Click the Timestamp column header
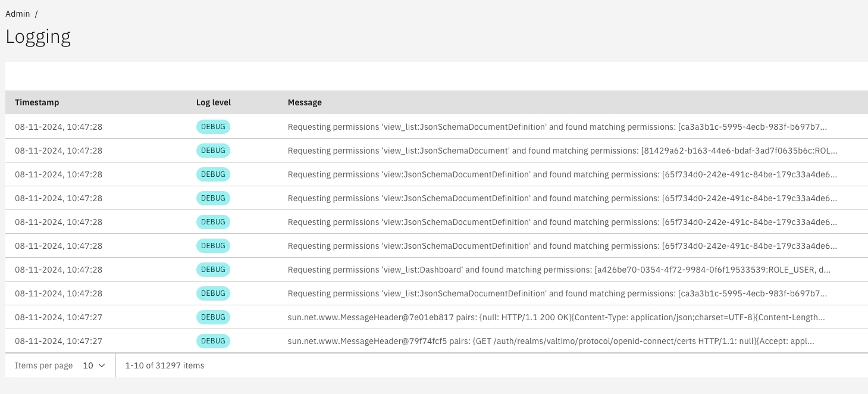 click(37, 102)
